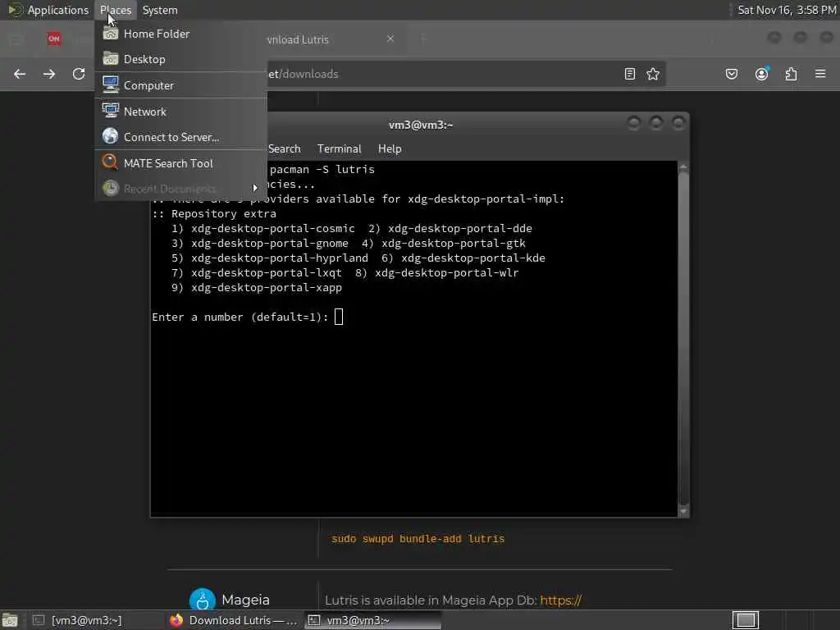
Task: Click the Mageia distro logo icon
Action: (203, 600)
